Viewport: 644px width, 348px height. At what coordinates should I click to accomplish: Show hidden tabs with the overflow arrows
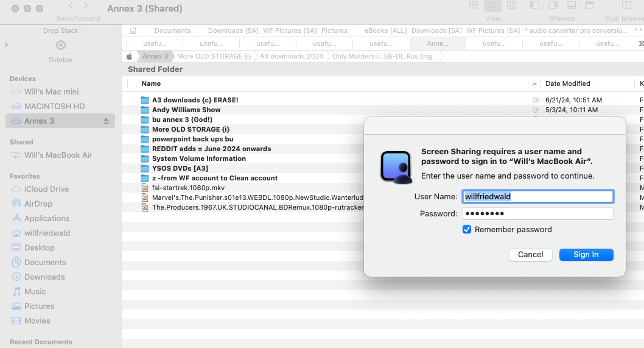pos(641,44)
